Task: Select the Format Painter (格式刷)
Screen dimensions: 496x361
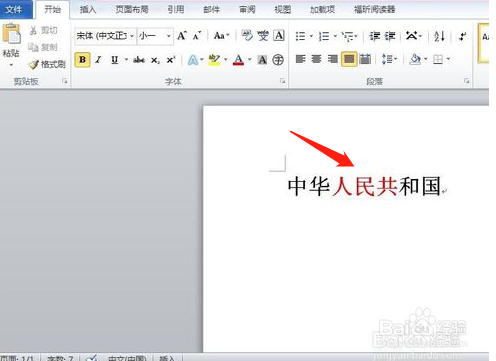Action: pyautogui.click(x=47, y=64)
